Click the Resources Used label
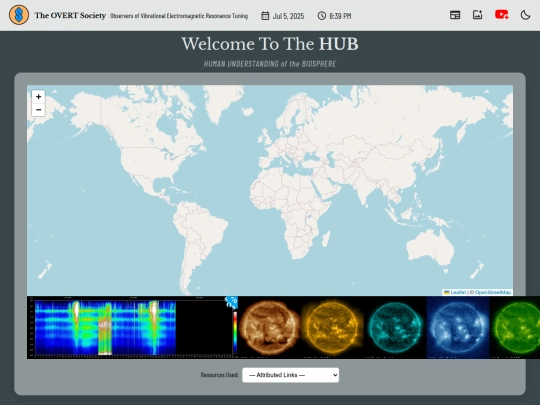 219,375
